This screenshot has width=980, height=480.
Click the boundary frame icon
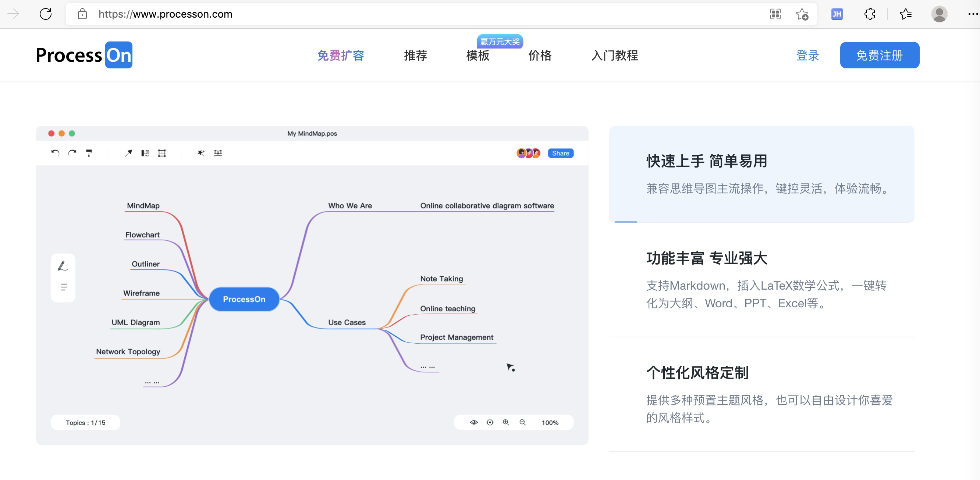point(162,153)
